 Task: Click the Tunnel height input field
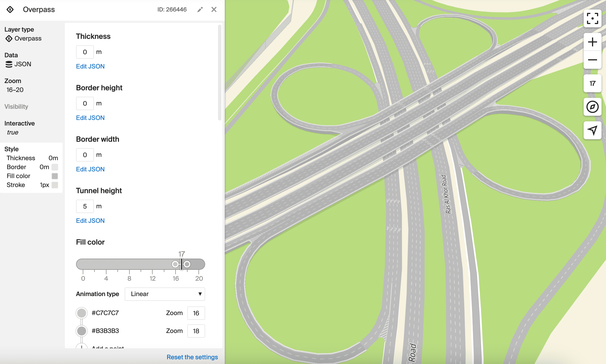tap(85, 206)
